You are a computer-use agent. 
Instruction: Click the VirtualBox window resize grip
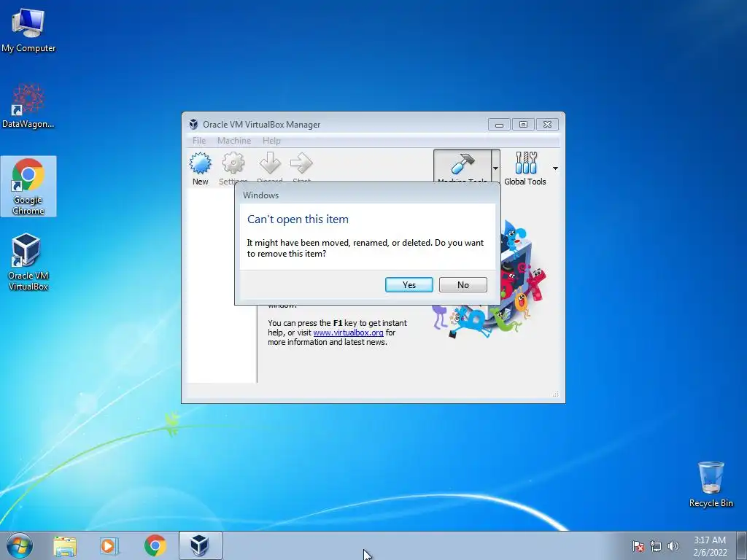tap(555, 394)
